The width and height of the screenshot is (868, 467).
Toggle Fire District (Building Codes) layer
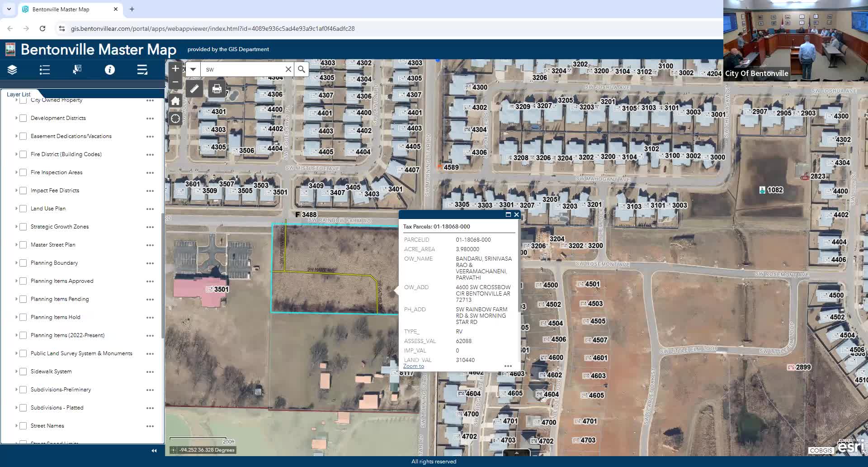[x=23, y=154]
